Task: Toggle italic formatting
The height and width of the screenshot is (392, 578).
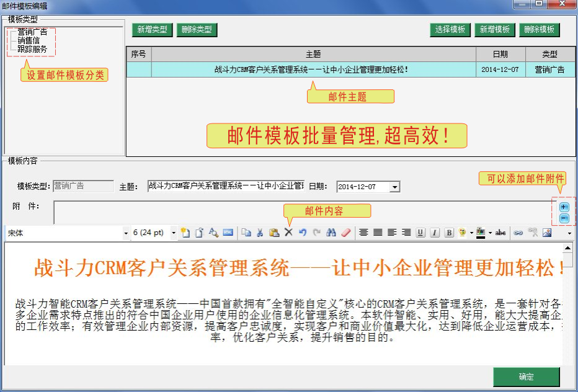Action: 435,233
